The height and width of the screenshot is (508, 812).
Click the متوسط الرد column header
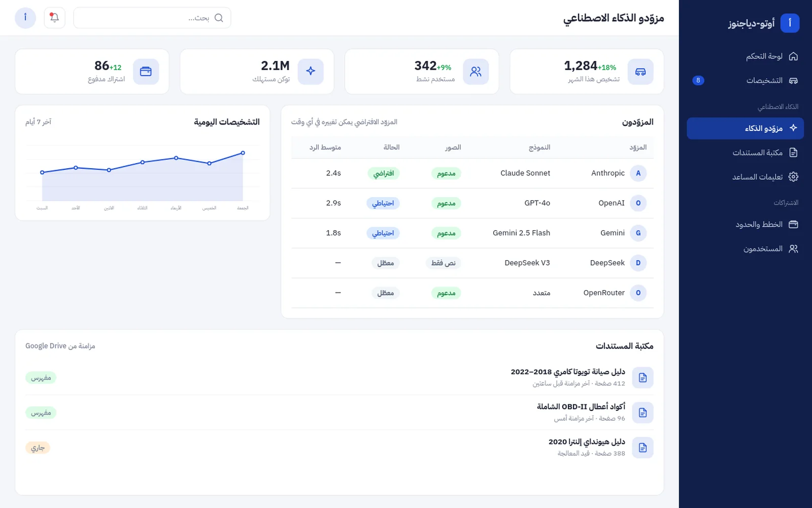click(325, 147)
